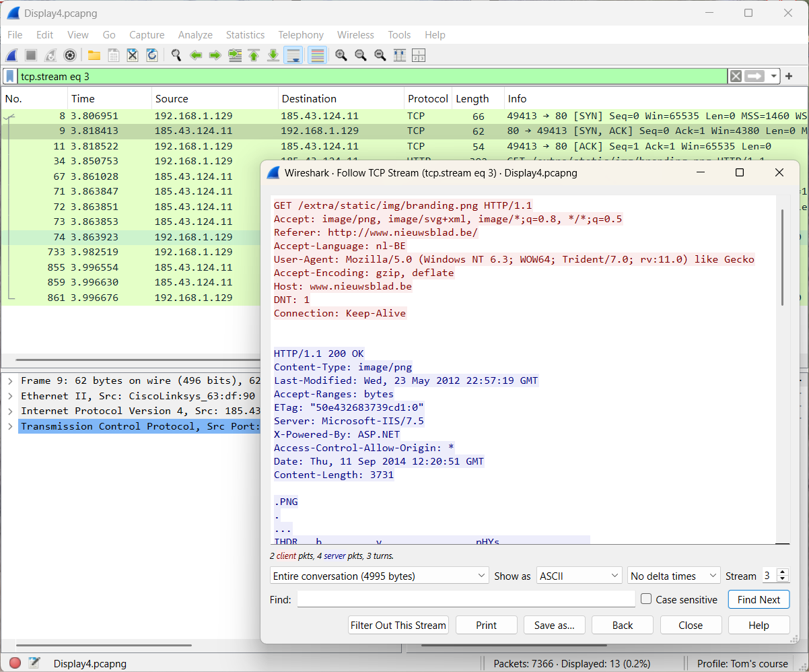Click the reset layout icon in toolbar
The width and height of the screenshot is (809, 672).
(419, 55)
